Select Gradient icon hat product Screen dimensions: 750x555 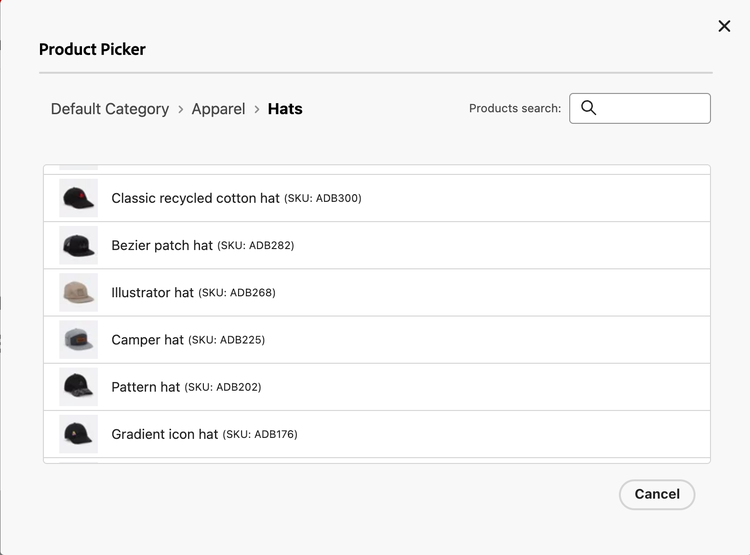pos(377,434)
